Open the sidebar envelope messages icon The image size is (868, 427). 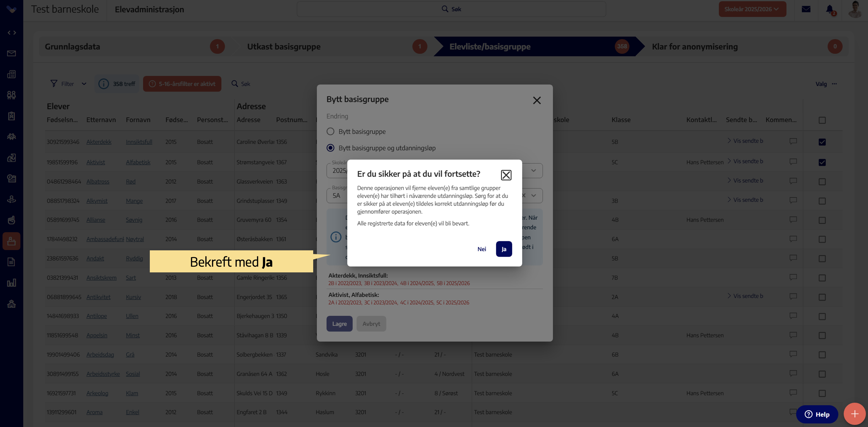point(11,53)
